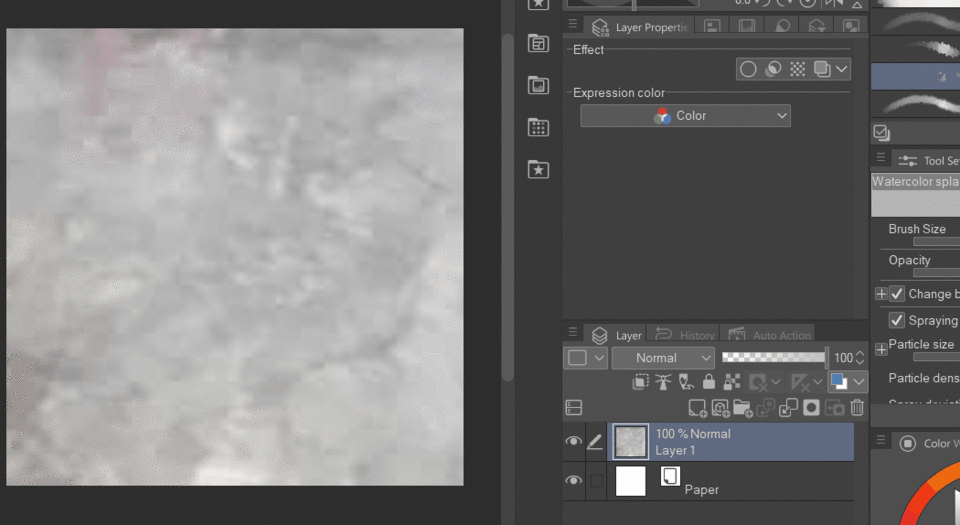Open the Tool Setting panel menu
The height and width of the screenshot is (525, 960).
point(881,158)
